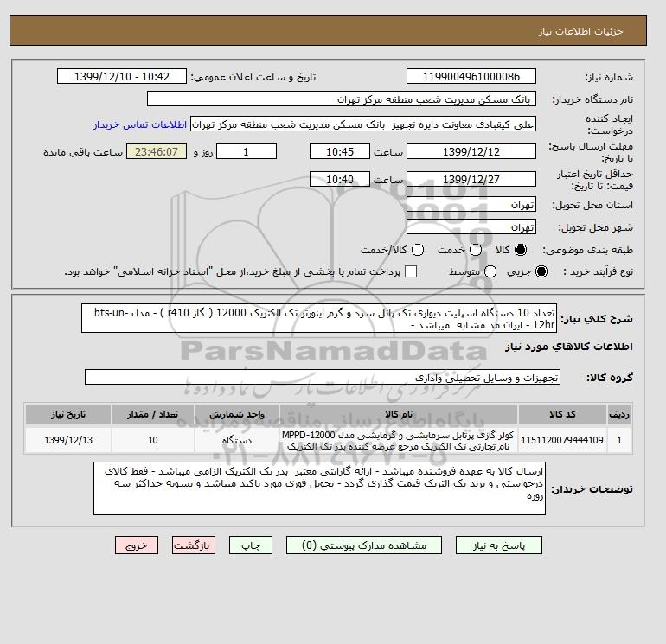
Task: Click delivery province field تهران
Action: tap(471, 205)
